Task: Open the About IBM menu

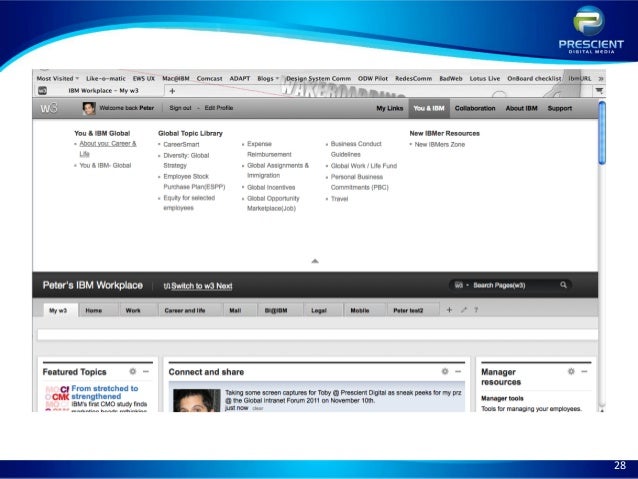Action: click(x=521, y=108)
